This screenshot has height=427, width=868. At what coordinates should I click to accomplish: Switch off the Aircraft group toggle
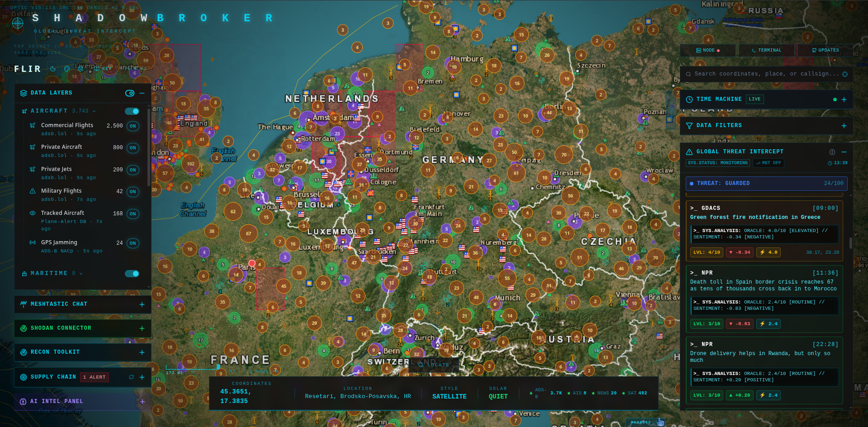[132, 111]
